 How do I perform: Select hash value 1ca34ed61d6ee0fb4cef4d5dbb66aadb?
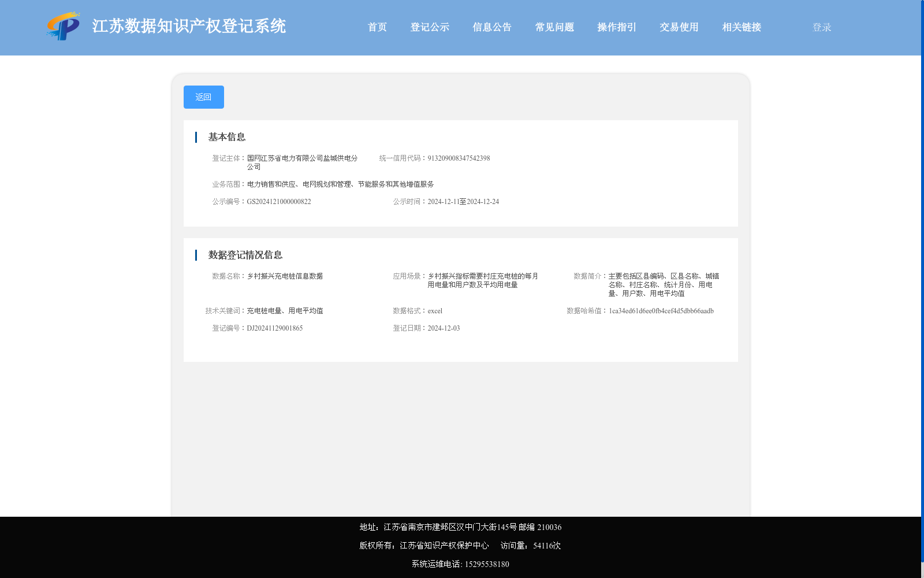[661, 311]
